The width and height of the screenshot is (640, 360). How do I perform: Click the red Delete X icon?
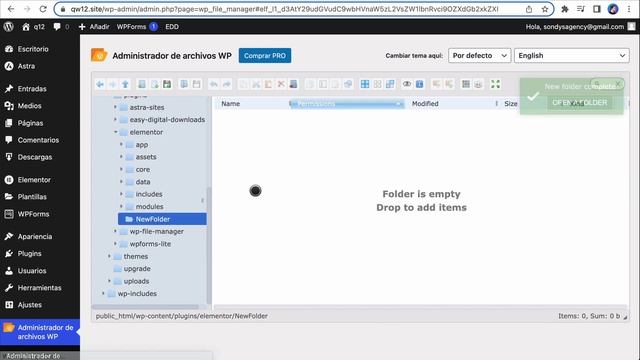[281, 84]
